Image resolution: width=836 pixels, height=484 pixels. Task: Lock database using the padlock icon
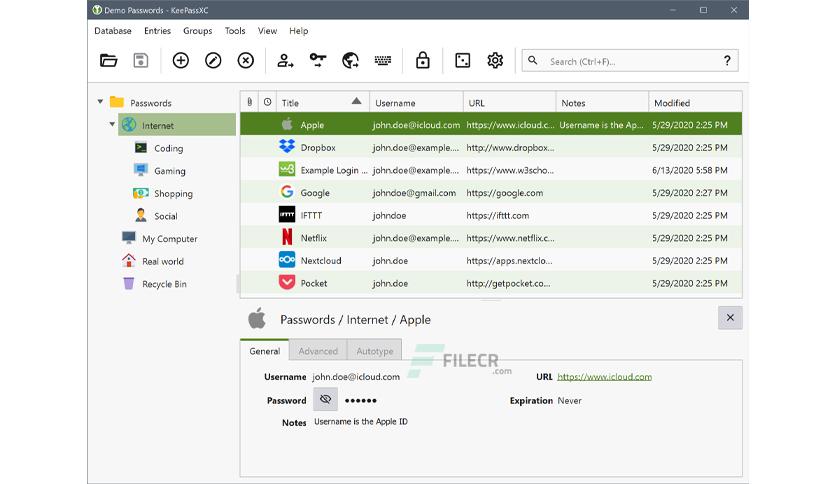tap(423, 60)
